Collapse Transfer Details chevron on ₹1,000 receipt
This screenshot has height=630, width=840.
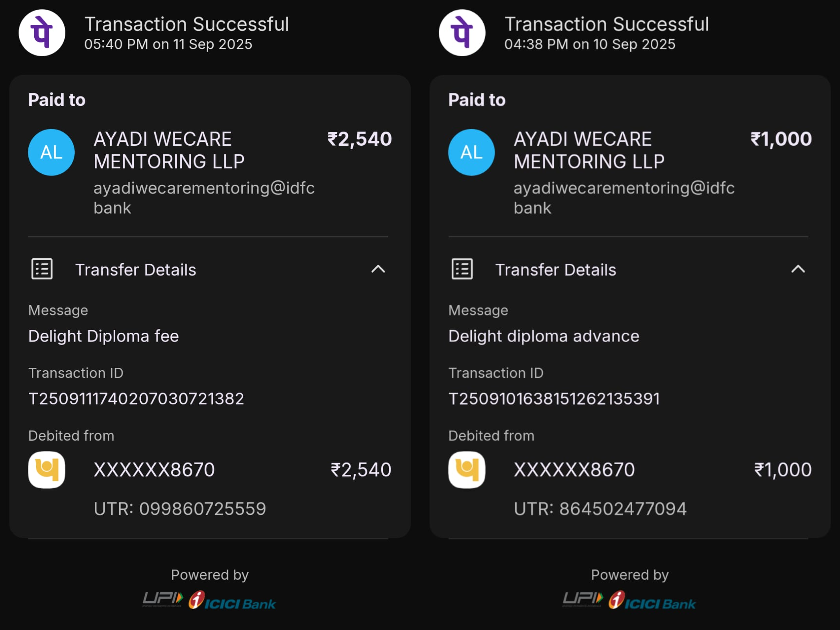pos(798,269)
